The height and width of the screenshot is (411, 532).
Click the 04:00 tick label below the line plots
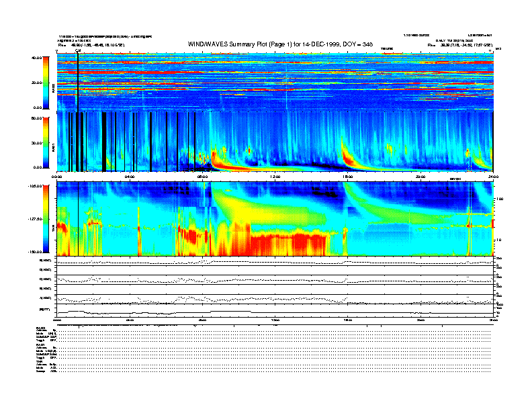(130, 320)
